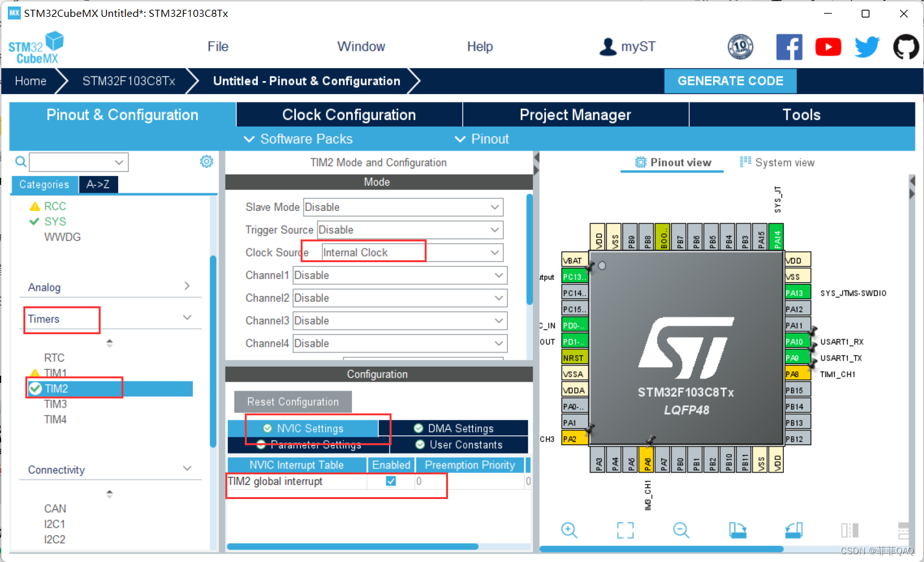Screen dimensions: 924x562
Task: Rotate chip clockwise
Action: [x=738, y=530]
